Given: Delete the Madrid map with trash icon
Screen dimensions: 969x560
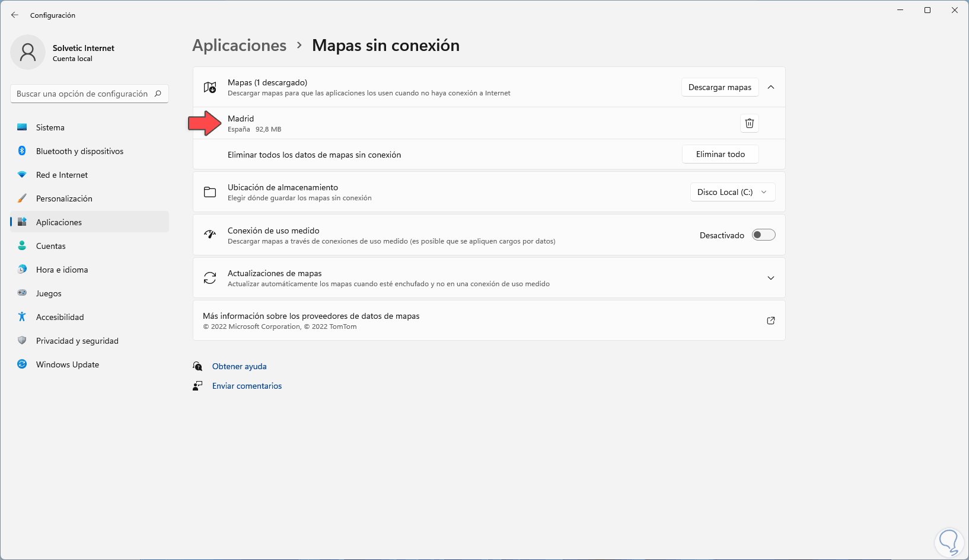Looking at the screenshot, I should [750, 123].
